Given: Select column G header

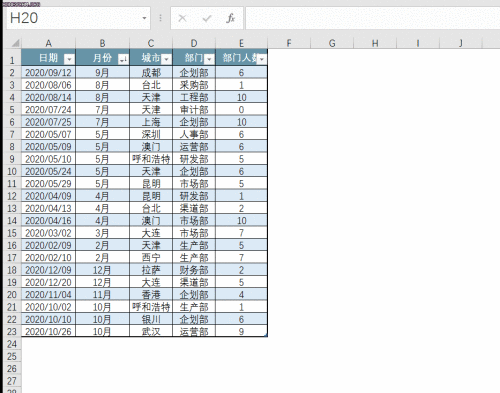Looking at the screenshot, I should click(332, 43).
